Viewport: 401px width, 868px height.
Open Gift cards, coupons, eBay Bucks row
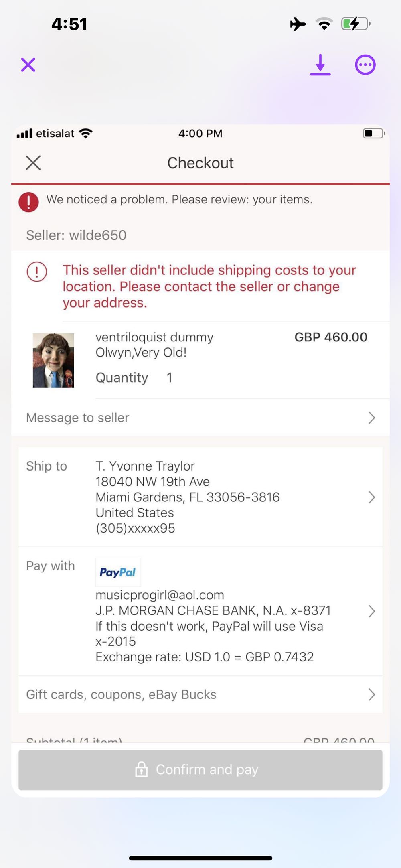[x=121, y=695]
